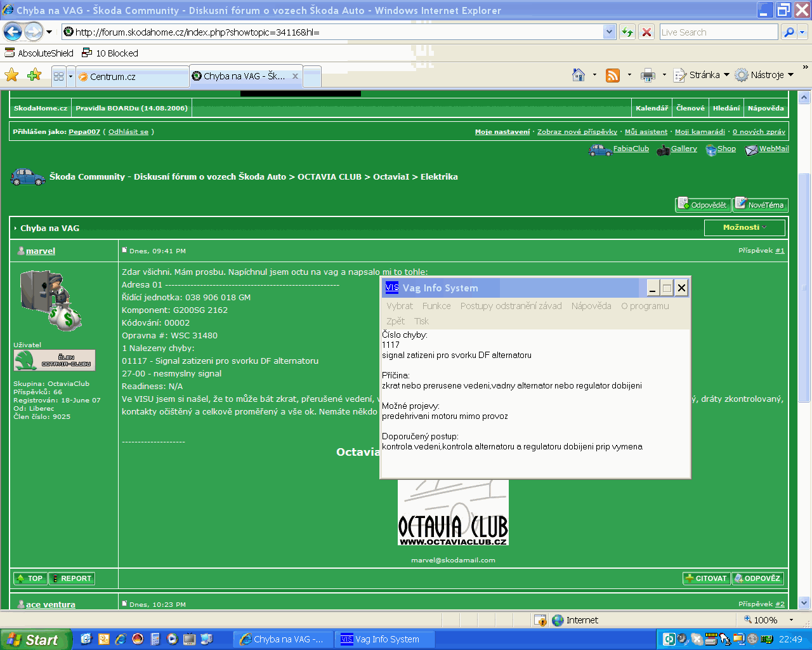Screen dimensions: 812x650
Task: Click the Odhlásit se logout link
Action: [128, 131]
